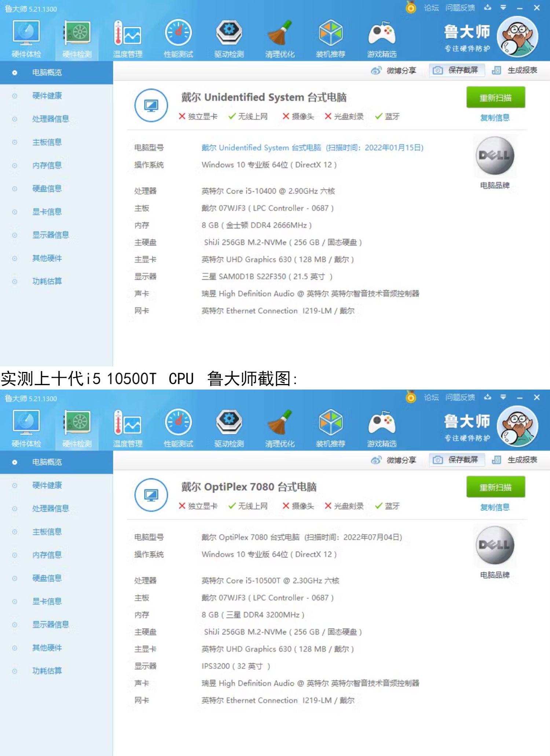The image size is (550, 756).
Task: Click the gold medal icon in the OptiPlex 7080 window
Action: click(411, 397)
